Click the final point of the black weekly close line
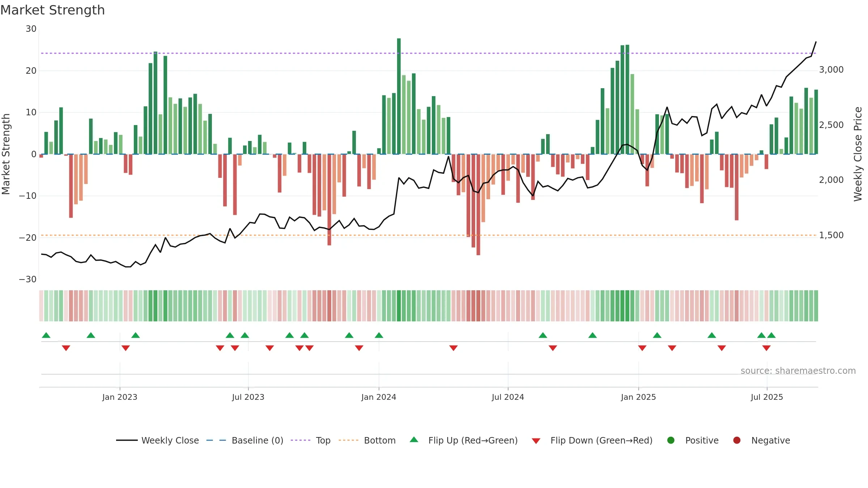868x488 pixels. 816,42
